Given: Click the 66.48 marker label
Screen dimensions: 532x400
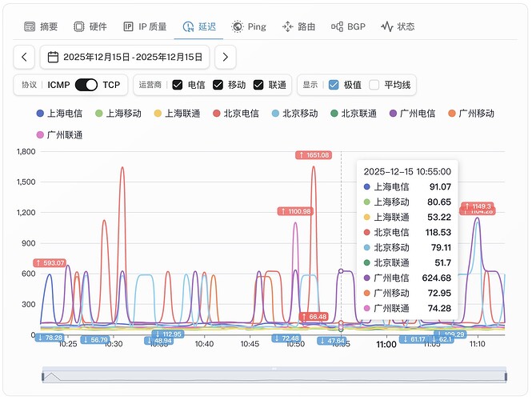Looking at the screenshot, I should pyautogui.click(x=314, y=317).
